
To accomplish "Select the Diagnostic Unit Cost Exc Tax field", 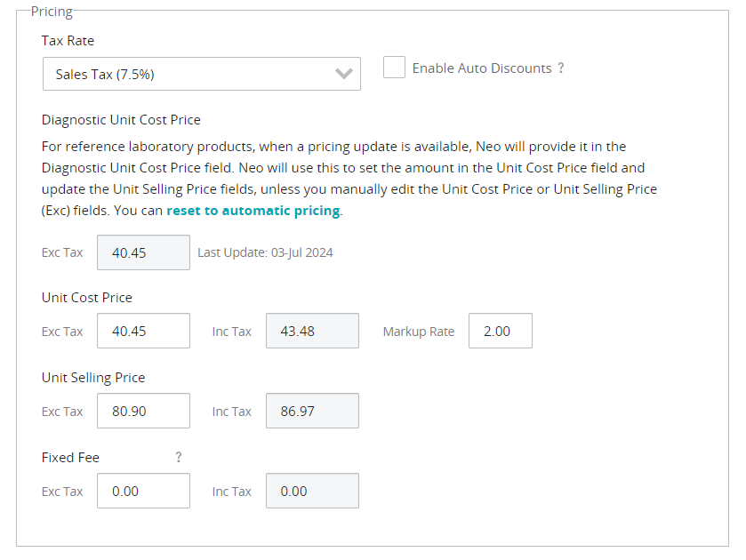I will [x=143, y=252].
